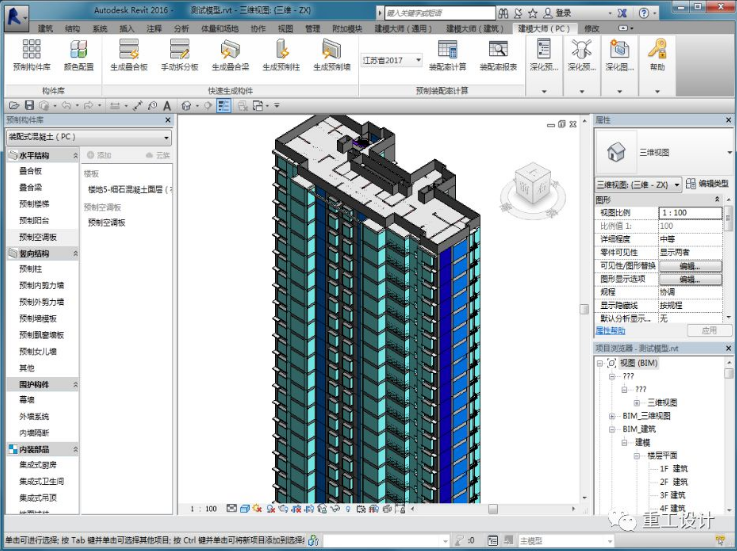This screenshot has height=551, width=737.
Task: Select the Text 'A' tool in quick access toolbar
Action: pyautogui.click(x=167, y=106)
